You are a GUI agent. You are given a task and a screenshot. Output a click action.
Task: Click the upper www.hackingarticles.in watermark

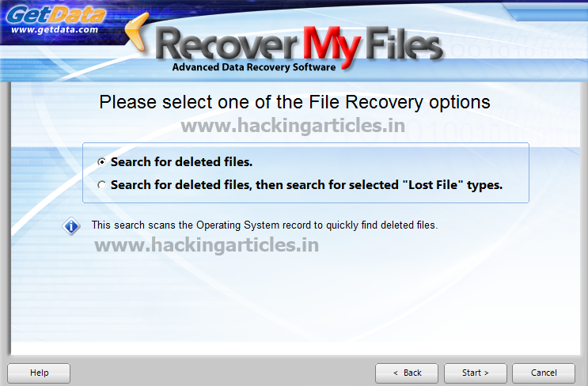pyautogui.click(x=293, y=126)
